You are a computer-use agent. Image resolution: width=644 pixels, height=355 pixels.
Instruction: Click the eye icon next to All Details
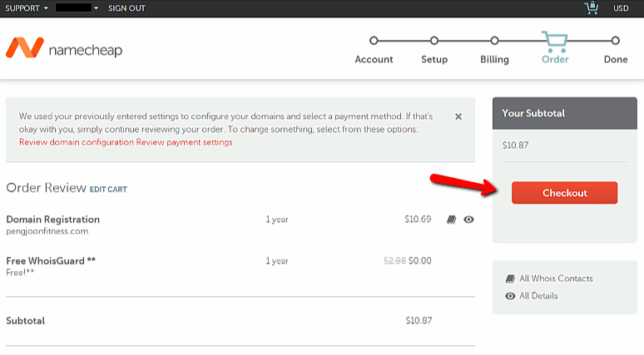tap(510, 296)
